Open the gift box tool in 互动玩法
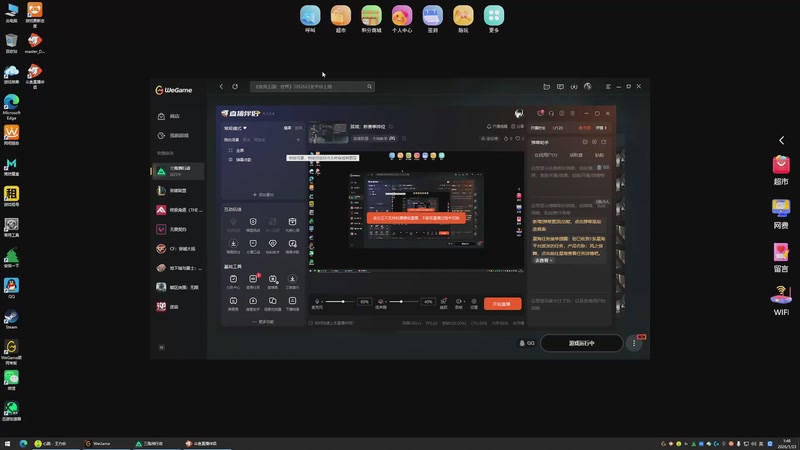 tap(292, 224)
